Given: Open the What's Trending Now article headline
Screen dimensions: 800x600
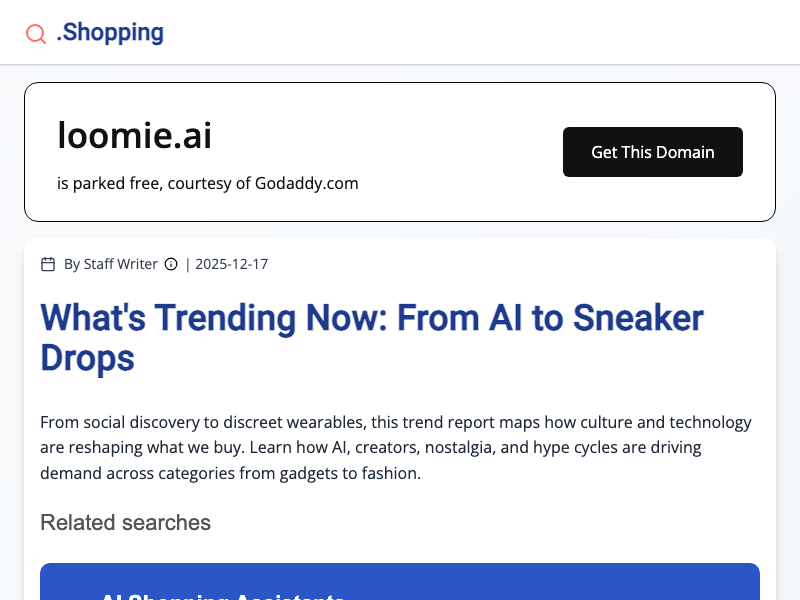Looking at the screenshot, I should (x=372, y=338).
